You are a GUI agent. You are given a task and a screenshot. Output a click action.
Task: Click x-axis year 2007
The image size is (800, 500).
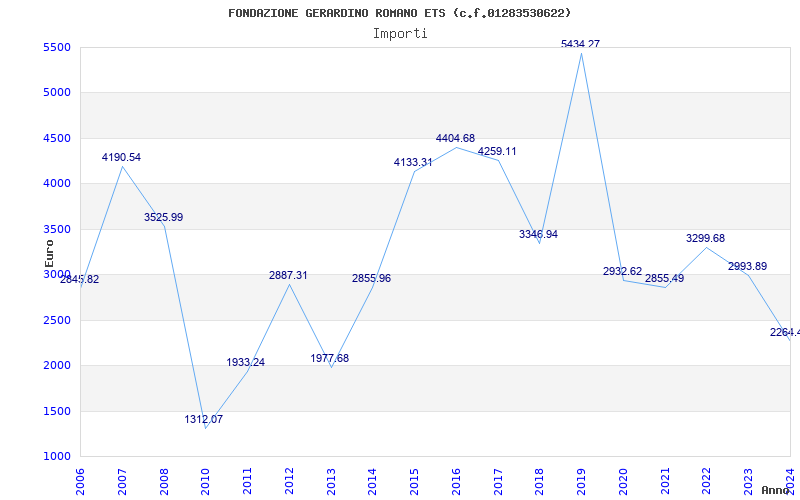click(121, 481)
